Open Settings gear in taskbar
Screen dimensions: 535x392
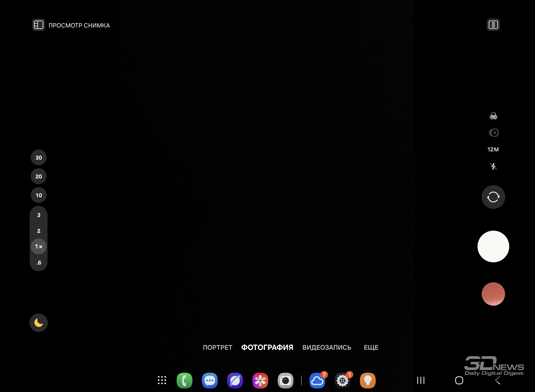[x=342, y=380]
